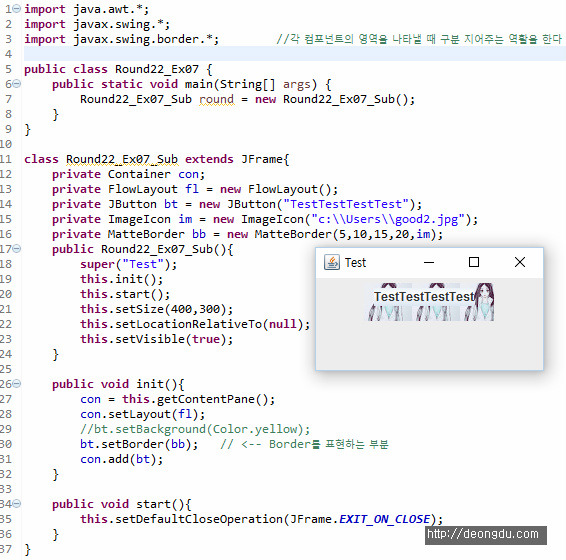Click MatteBorder(5,10,15,20,im) constructor call on line 16
Viewport: 566px width, 560px height.
(346, 234)
